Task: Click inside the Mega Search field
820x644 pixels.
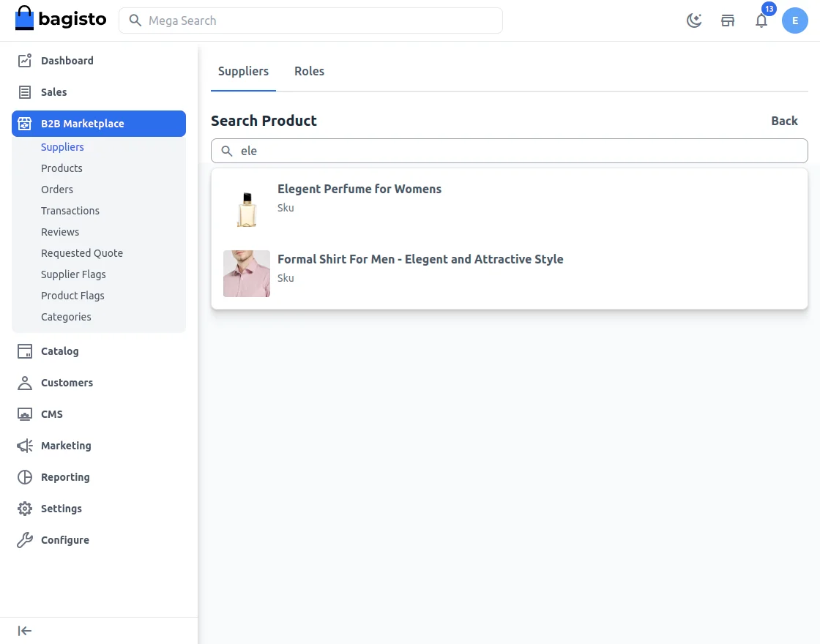Action: coord(310,20)
